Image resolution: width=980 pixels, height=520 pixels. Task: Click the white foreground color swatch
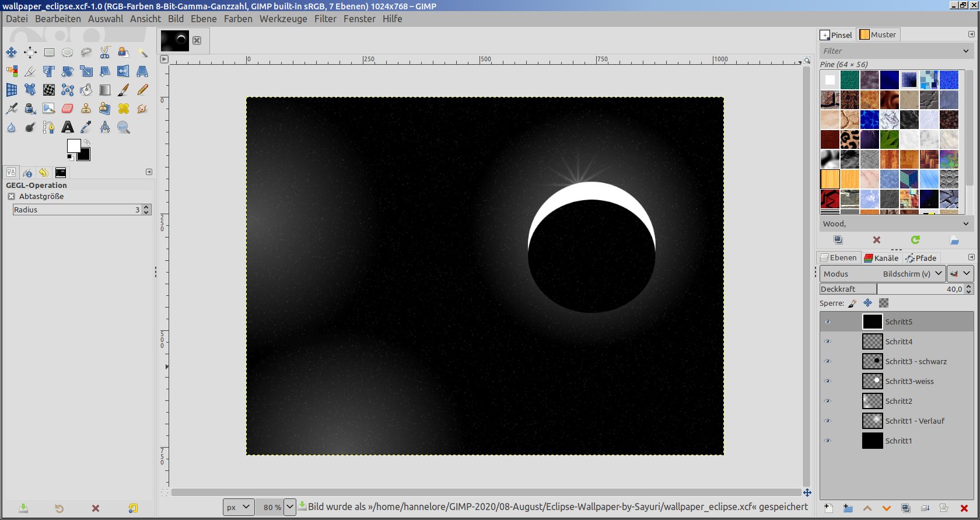[x=73, y=145]
